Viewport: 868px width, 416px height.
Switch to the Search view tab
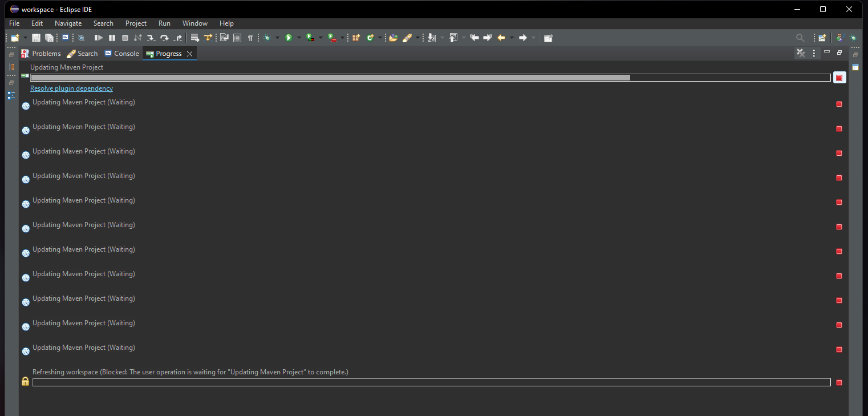[82, 54]
